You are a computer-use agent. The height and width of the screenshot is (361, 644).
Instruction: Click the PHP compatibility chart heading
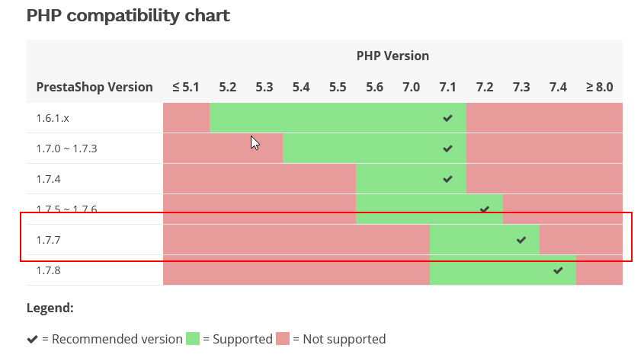click(128, 15)
